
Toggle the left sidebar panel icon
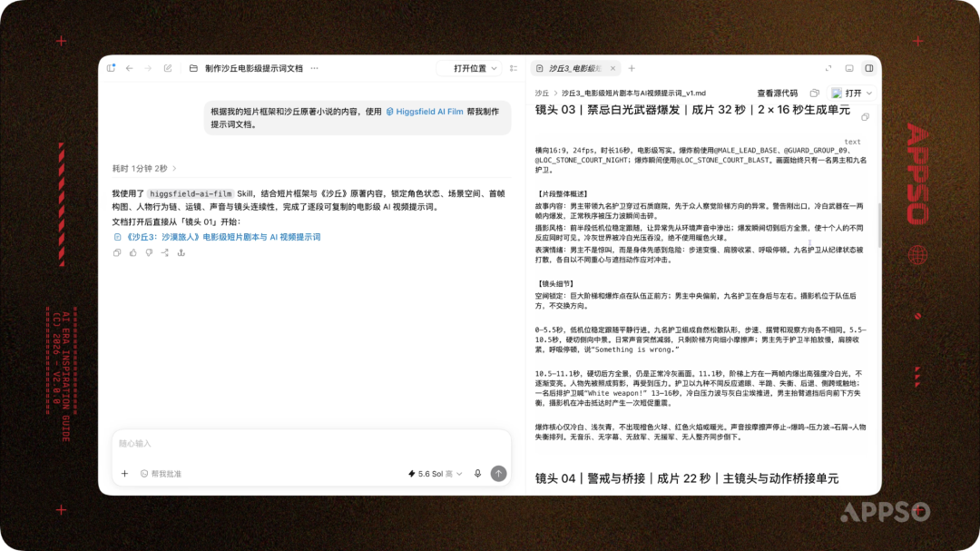click(112, 68)
